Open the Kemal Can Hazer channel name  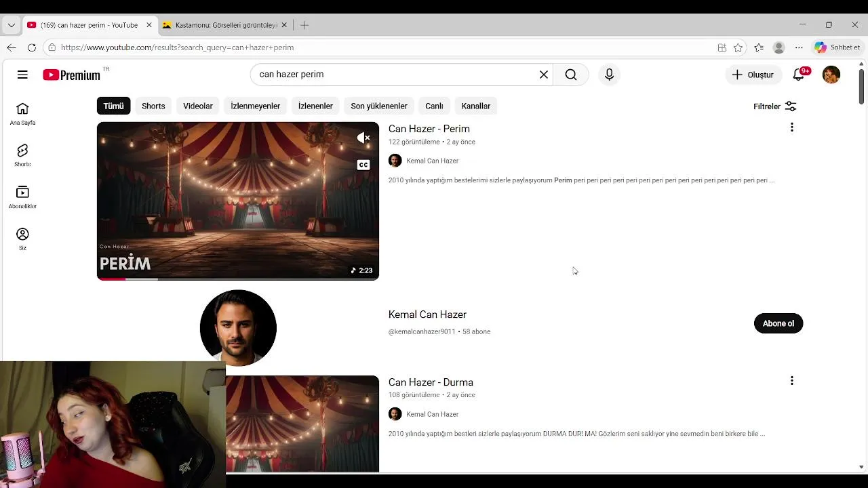pos(427,314)
